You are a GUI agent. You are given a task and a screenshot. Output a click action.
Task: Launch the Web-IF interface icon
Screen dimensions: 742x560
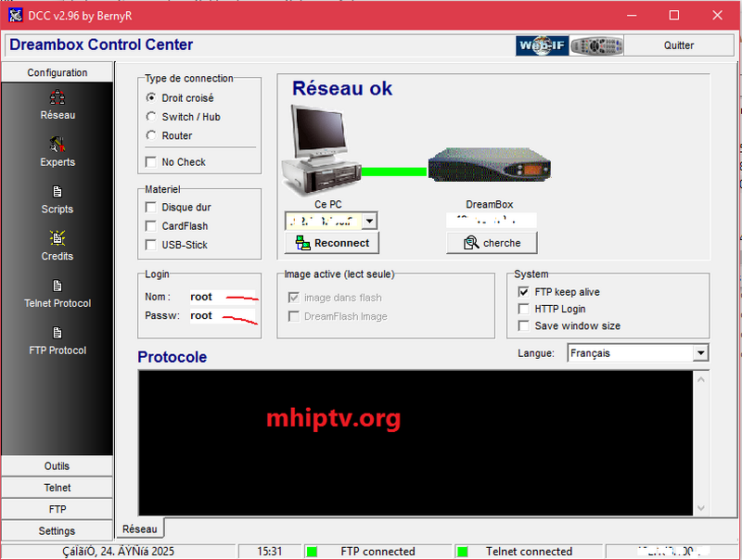[543, 45]
